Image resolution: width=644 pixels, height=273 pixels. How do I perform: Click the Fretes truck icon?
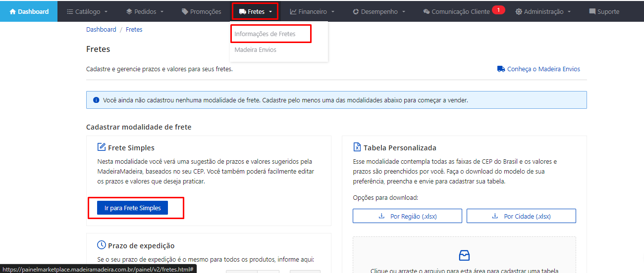click(x=242, y=11)
